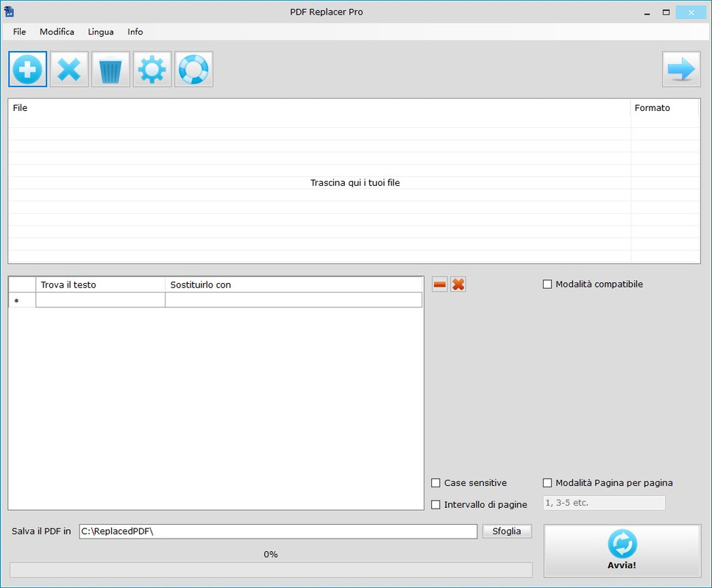Screen dimensions: 712x588
Task: Open the File menu
Action: click(20, 32)
